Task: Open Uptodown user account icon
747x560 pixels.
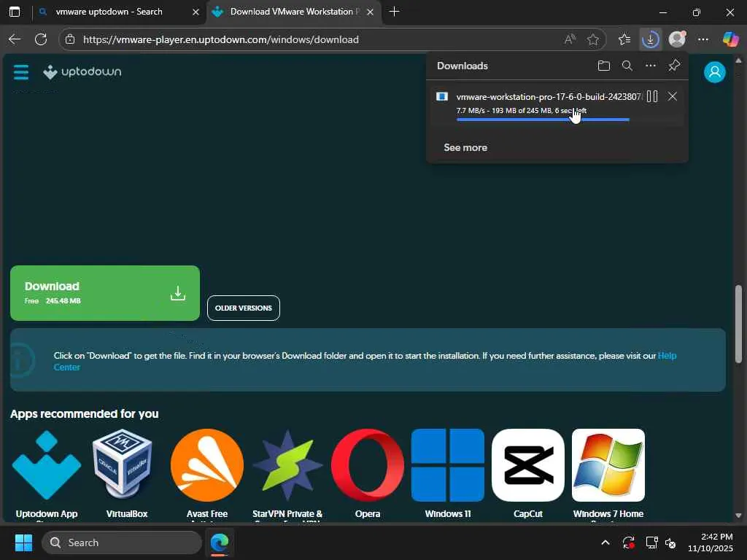Action: coord(715,72)
